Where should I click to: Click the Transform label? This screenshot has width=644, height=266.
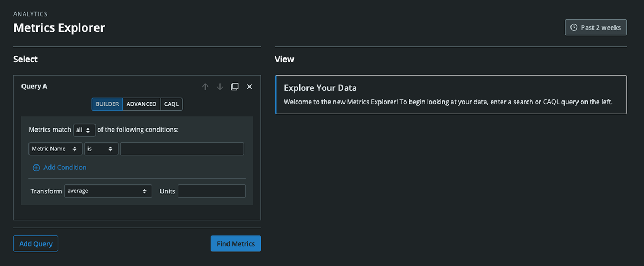[x=46, y=191]
